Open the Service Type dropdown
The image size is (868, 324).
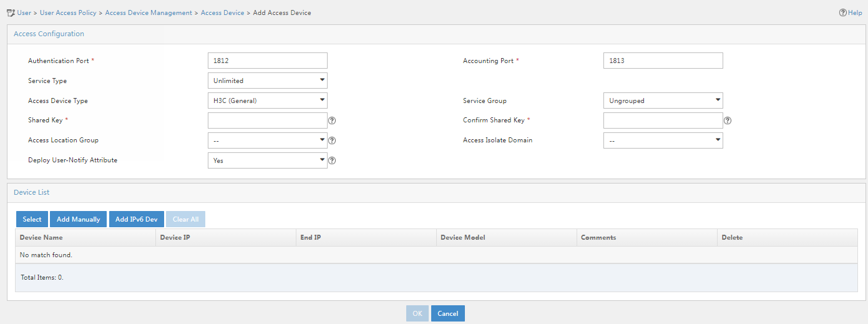(267, 81)
